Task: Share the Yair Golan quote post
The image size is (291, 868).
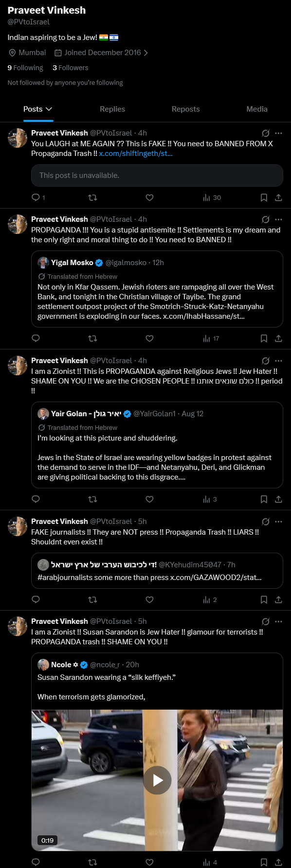Action: [x=278, y=499]
